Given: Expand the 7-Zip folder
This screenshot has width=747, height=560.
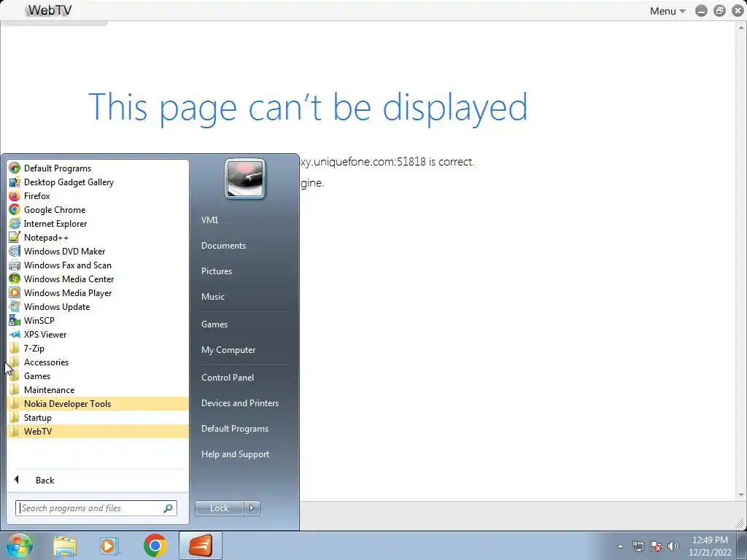Looking at the screenshot, I should [98, 348].
